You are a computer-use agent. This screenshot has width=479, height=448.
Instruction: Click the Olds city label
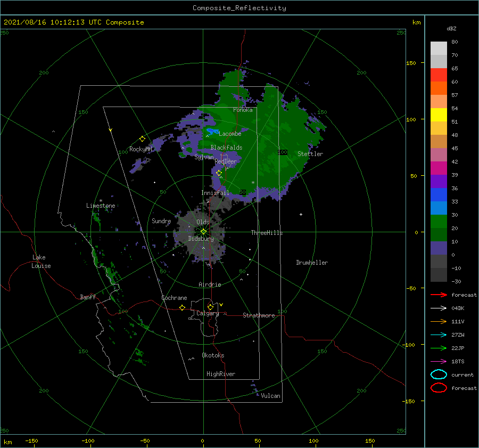click(203, 222)
